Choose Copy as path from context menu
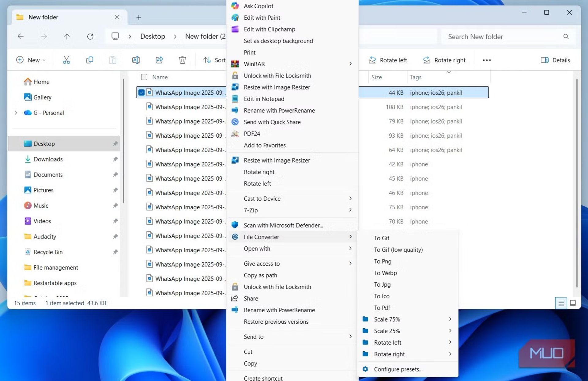Screen dimensions: 588x381 pos(260,275)
